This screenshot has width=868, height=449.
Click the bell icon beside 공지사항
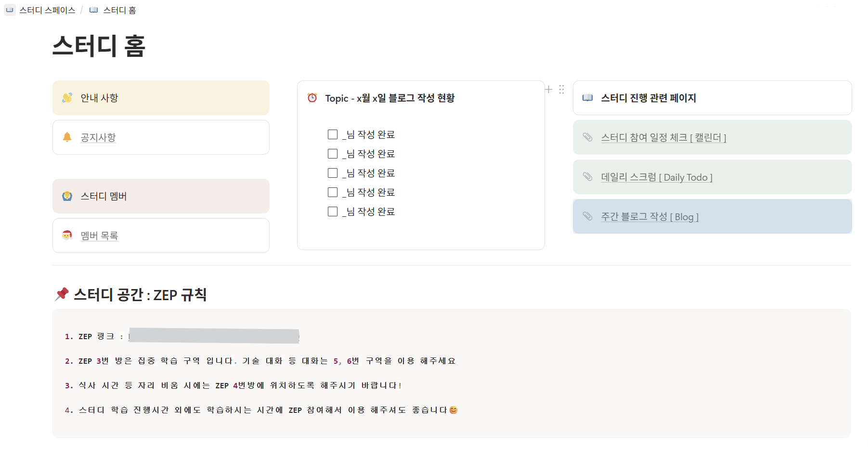[67, 137]
